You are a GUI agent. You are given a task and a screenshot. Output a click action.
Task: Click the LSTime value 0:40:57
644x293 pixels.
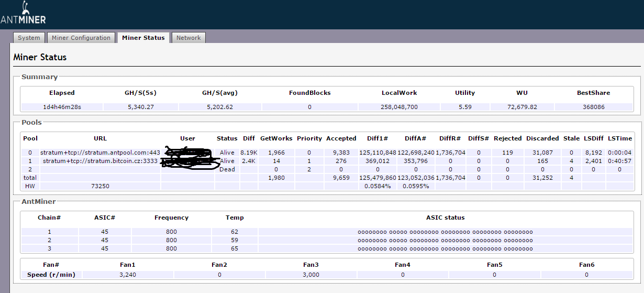tap(619, 161)
